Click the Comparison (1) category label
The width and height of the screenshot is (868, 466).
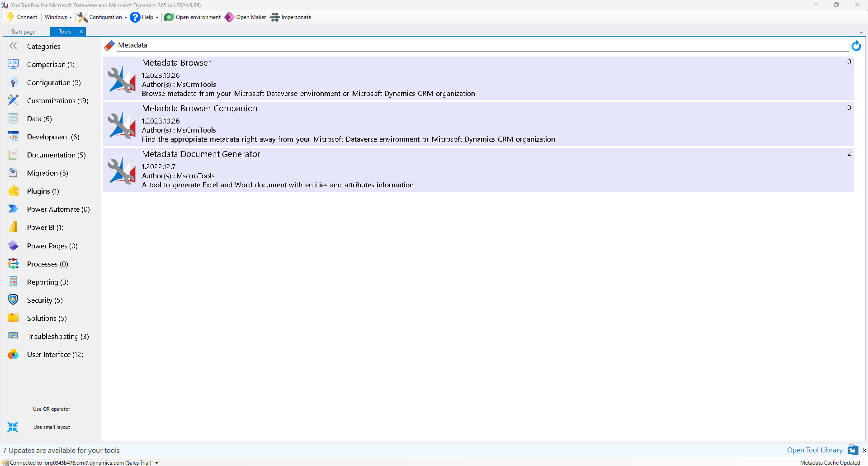tap(51, 64)
